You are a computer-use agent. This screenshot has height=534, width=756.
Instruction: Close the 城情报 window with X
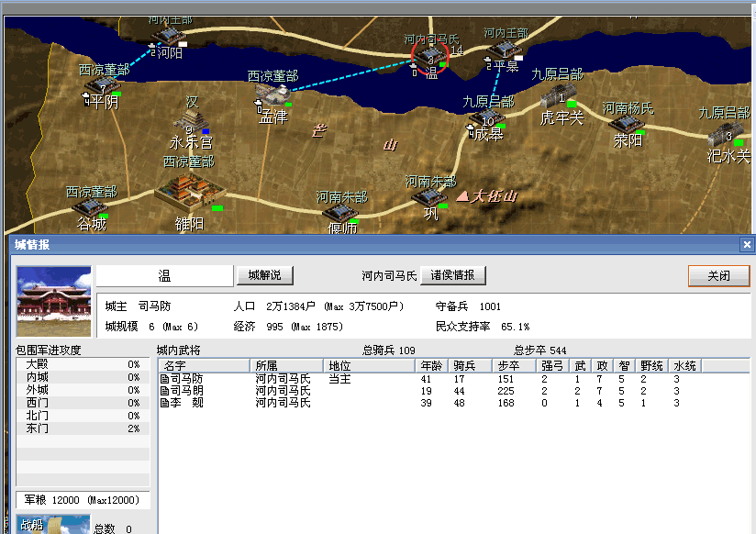click(x=747, y=245)
